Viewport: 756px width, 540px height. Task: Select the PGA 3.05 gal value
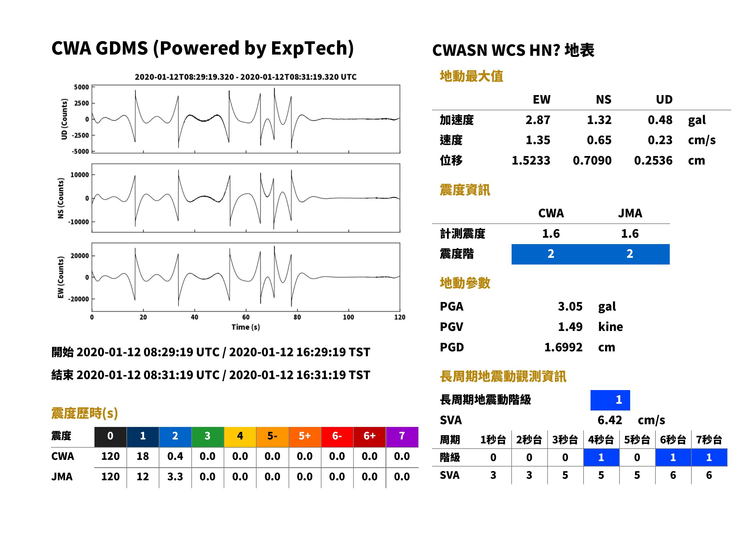pyautogui.click(x=587, y=306)
